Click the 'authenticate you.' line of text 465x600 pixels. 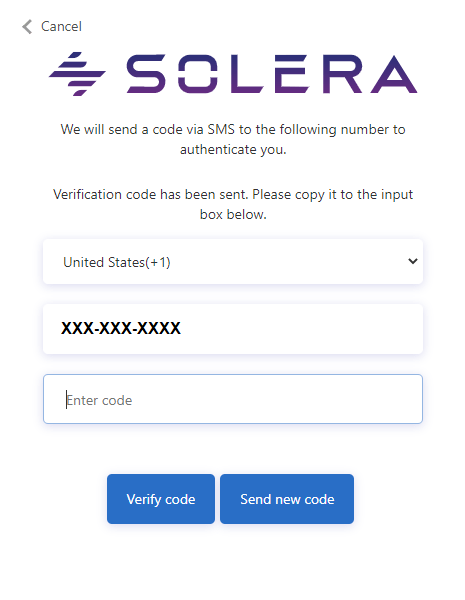pos(233,149)
